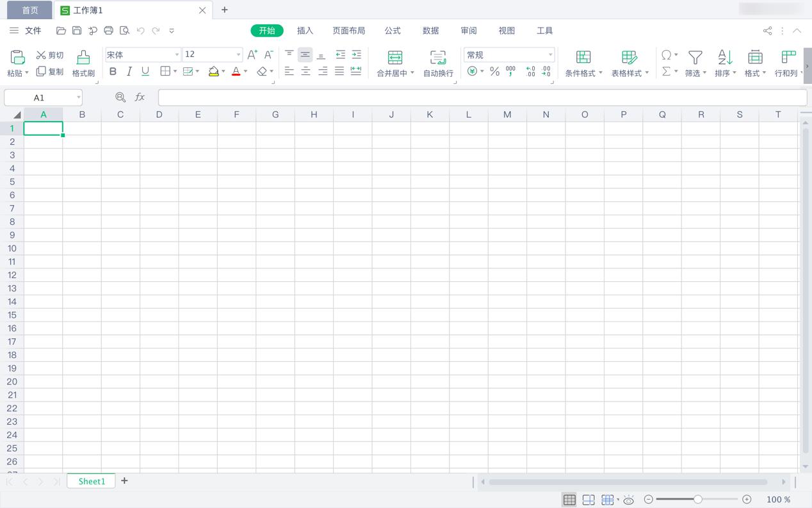This screenshot has height=508, width=812.
Task: Click the Copy (复制) button
Action: pos(50,72)
